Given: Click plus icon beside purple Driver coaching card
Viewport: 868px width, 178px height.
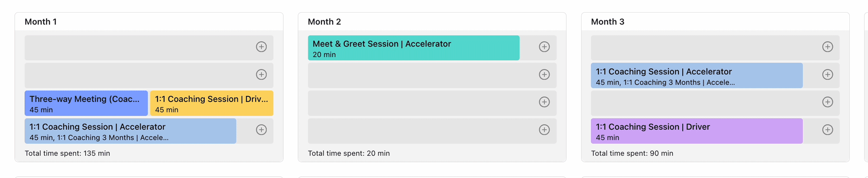Looking at the screenshot, I should (x=828, y=130).
